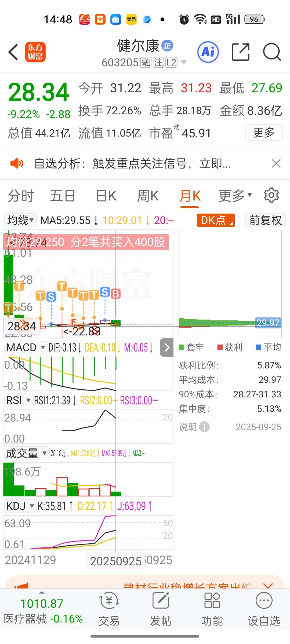Tap the 均价29.250 buy record banner
The height and width of the screenshot is (644, 290).
click(86, 242)
